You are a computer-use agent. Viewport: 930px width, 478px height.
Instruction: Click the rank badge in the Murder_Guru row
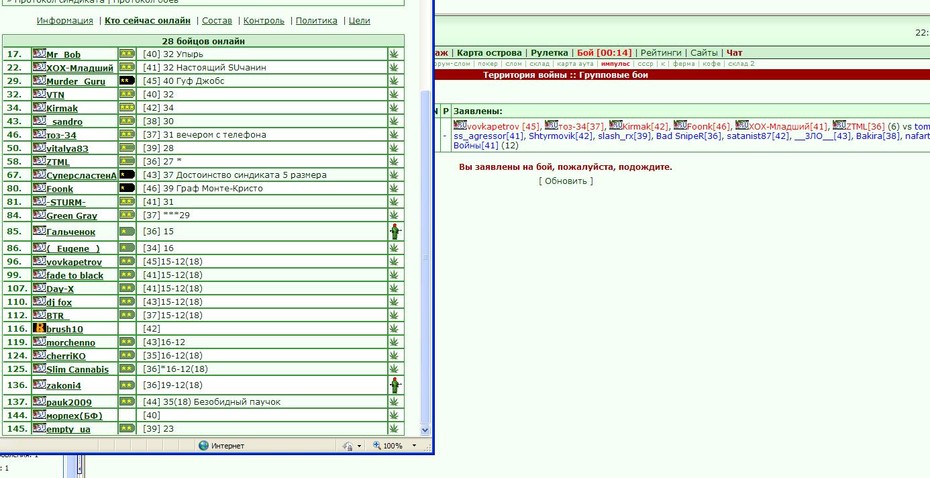pyautogui.click(x=127, y=80)
